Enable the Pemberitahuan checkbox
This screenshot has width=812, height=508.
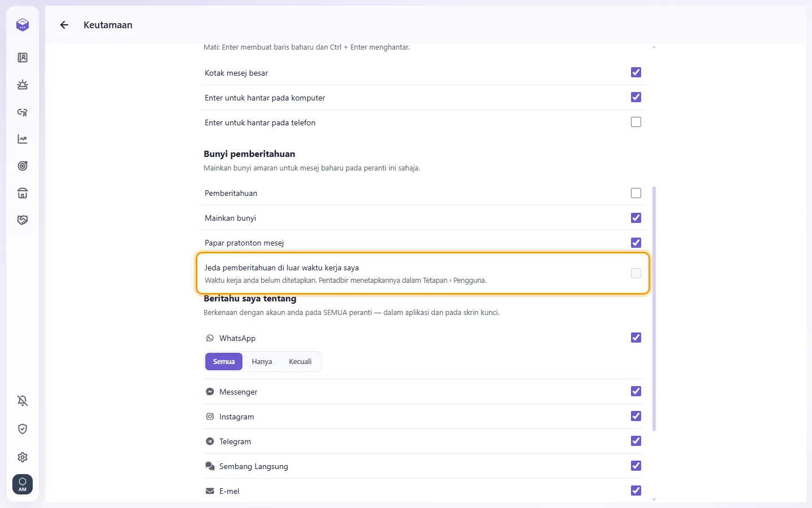636,193
